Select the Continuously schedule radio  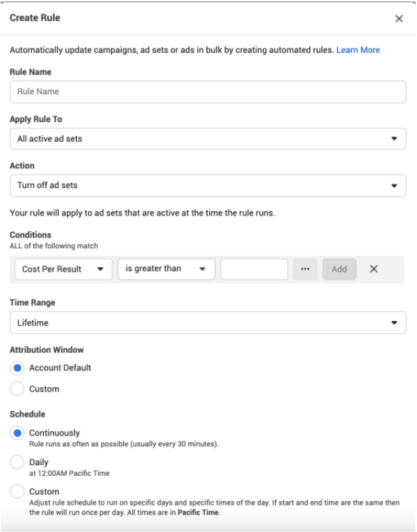[x=17, y=433]
